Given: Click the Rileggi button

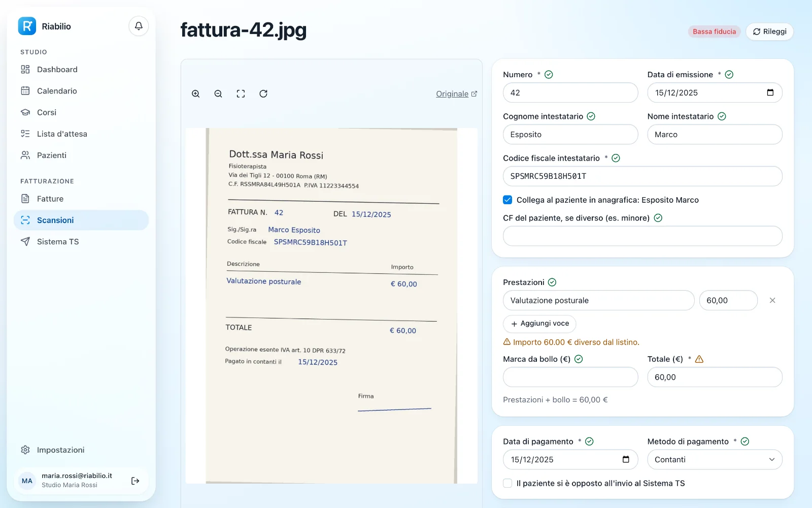Looking at the screenshot, I should [769, 31].
